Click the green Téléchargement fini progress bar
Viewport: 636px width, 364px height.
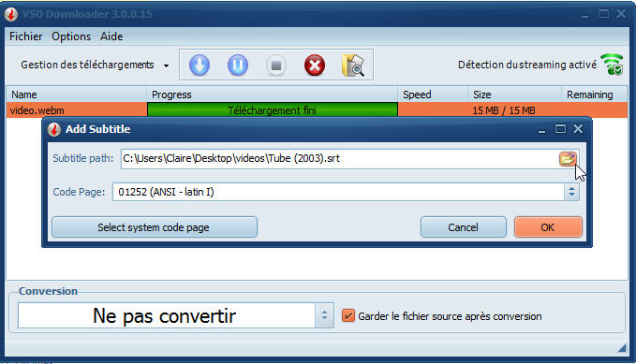pos(273,110)
